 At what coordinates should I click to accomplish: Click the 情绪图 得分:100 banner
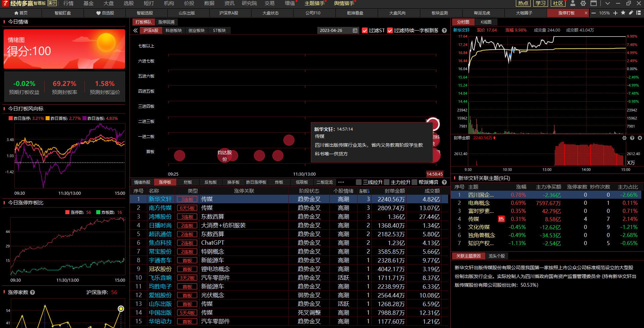click(x=64, y=49)
